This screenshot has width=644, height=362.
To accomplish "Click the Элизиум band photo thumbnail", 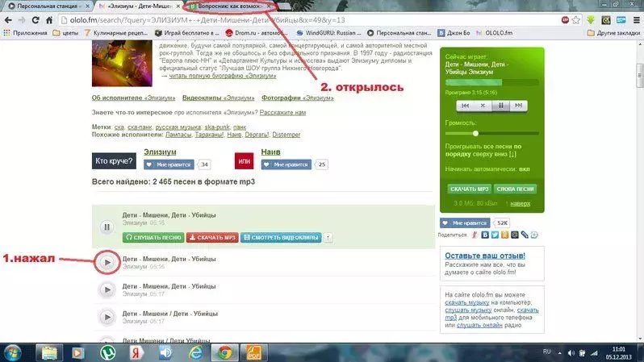I will (x=122, y=63).
